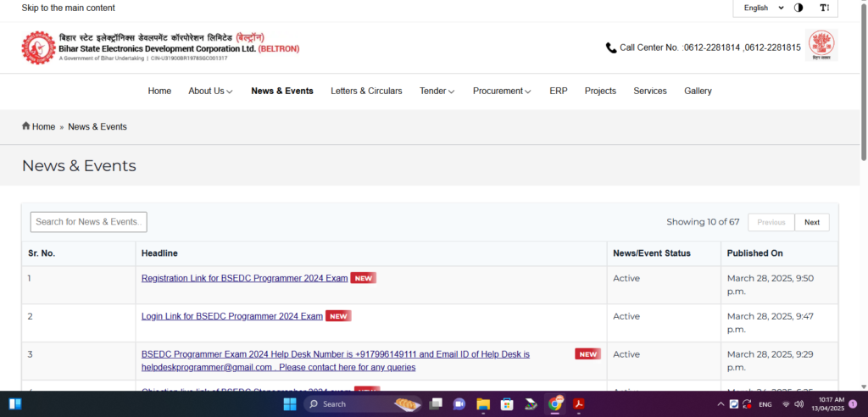The height and width of the screenshot is (417, 868).
Task: Open the Services menu item
Action: (650, 91)
